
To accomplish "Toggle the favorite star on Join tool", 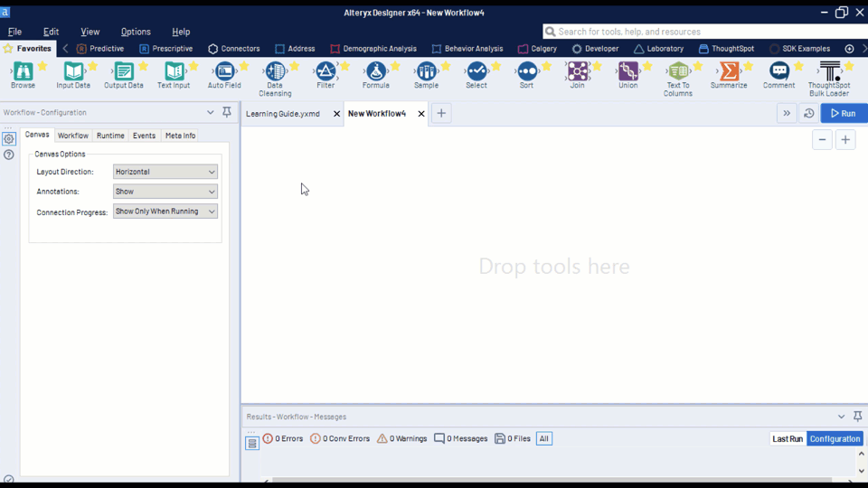I will (x=598, y=67).
